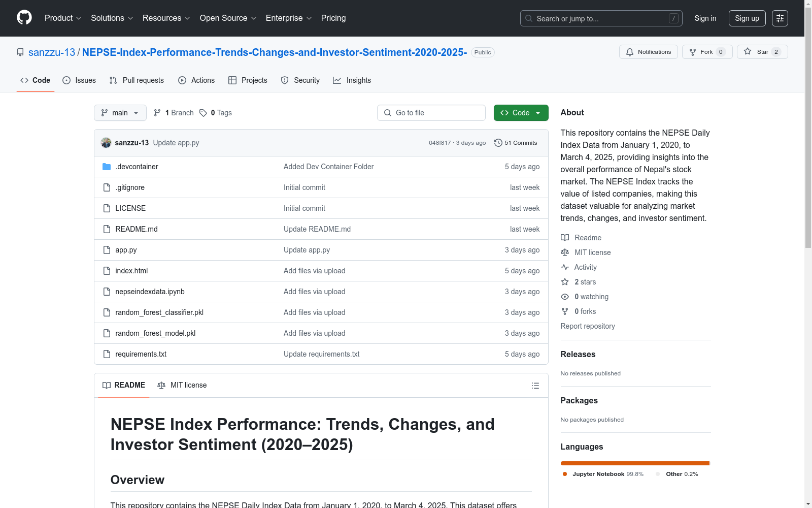Click the branch icon next to 1 Branch
The image size is (812, 508).
coord(157,113)
